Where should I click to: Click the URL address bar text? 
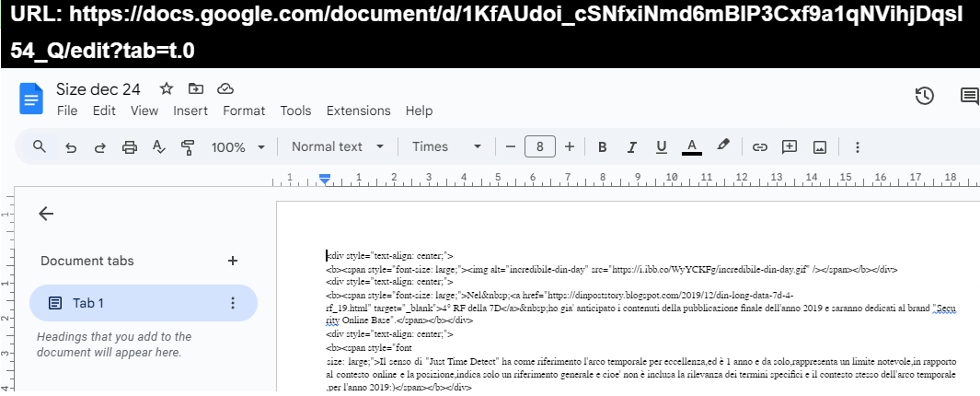[488, 34]
